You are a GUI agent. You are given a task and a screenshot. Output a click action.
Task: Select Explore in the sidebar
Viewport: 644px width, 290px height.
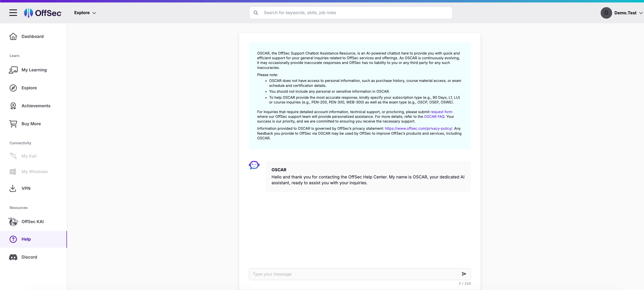[x=29, y=88]
